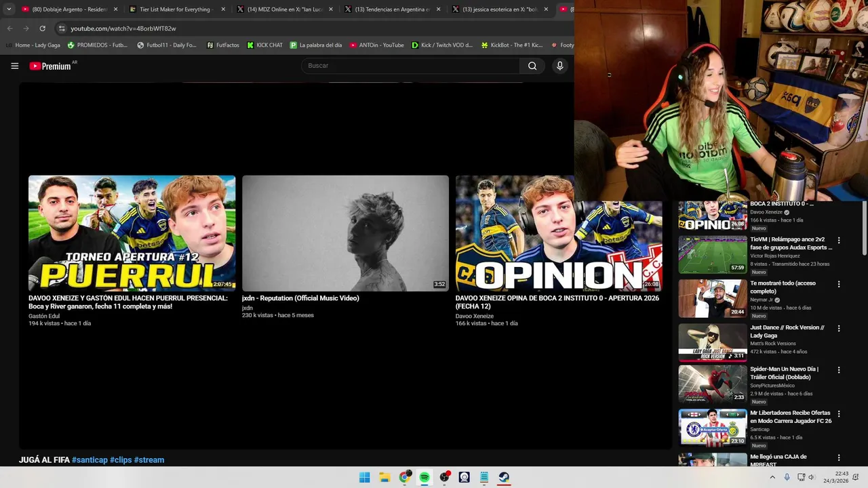Click the youtube.com address bar URL
Screen dimensions: 868x488
pyautogui.click(x=123, y=28)
